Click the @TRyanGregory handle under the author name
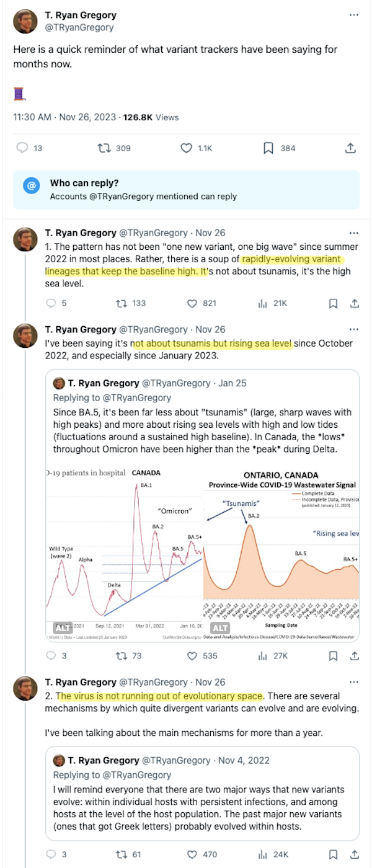This screenshot has width=372, height=868. coord(79,27)
